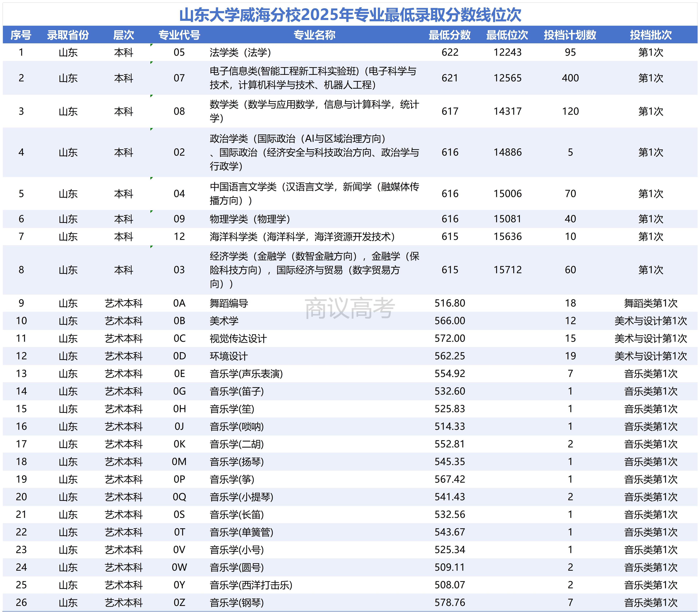Click the rank value 15081
The width and height of the screenshot is (700, 614).
coord(508,219)
